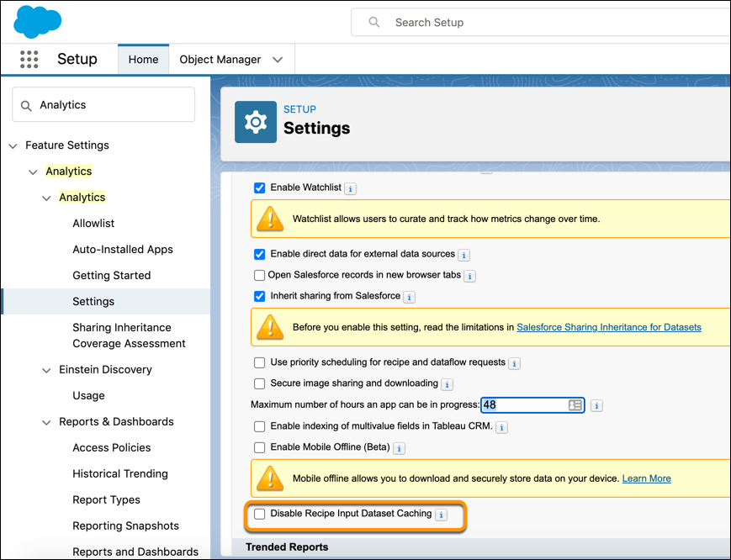Image resolution: width=731 pixels, height=560 pixels.
Task: Check Enable indexing of multivalue fields
Action: click(x=259, y=426)
